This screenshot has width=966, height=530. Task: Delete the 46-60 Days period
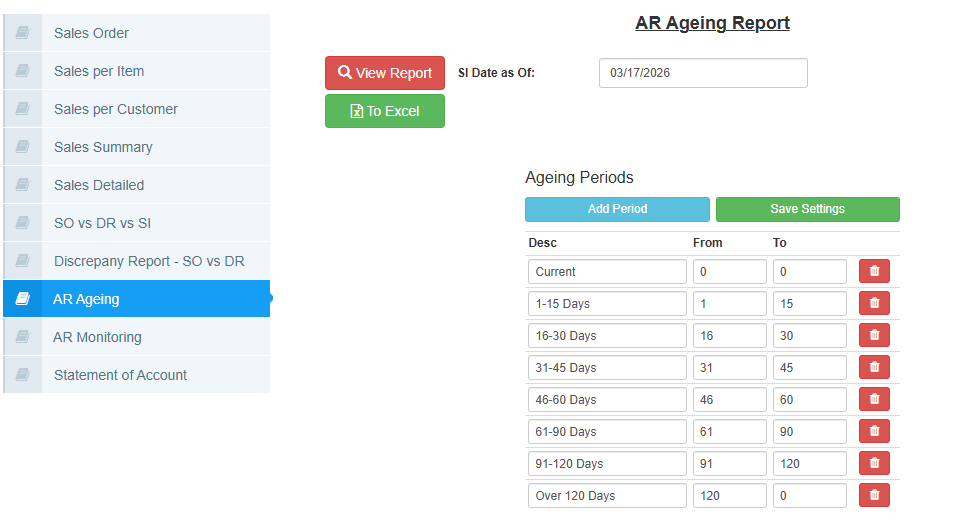[874, 399]
